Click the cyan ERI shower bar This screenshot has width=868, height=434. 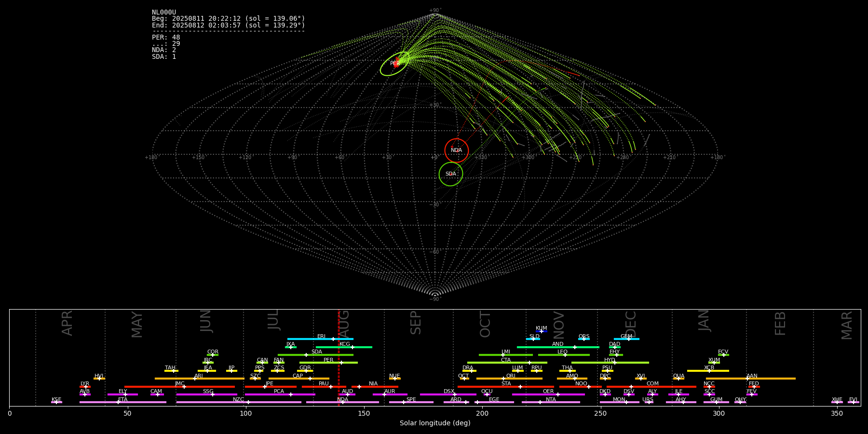(320, 339)
